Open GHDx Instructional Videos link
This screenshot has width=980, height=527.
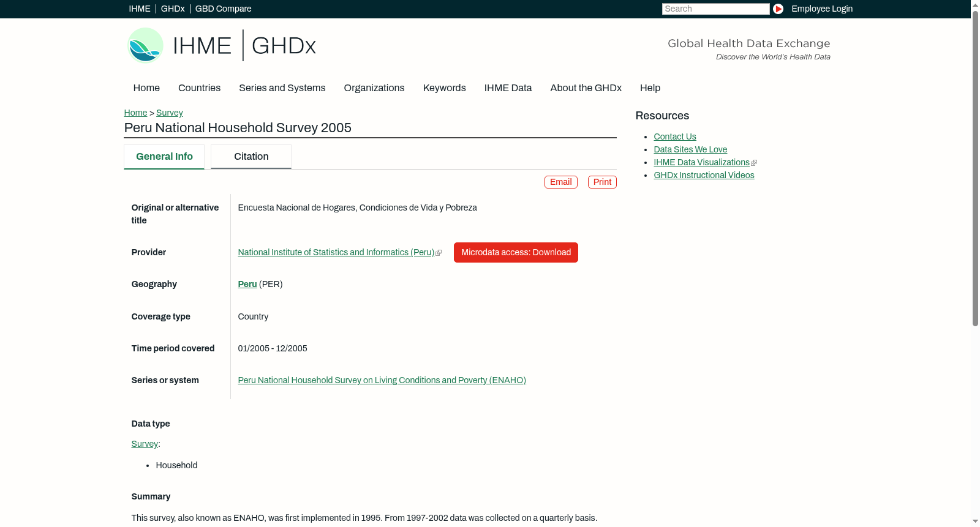point(704,175)
